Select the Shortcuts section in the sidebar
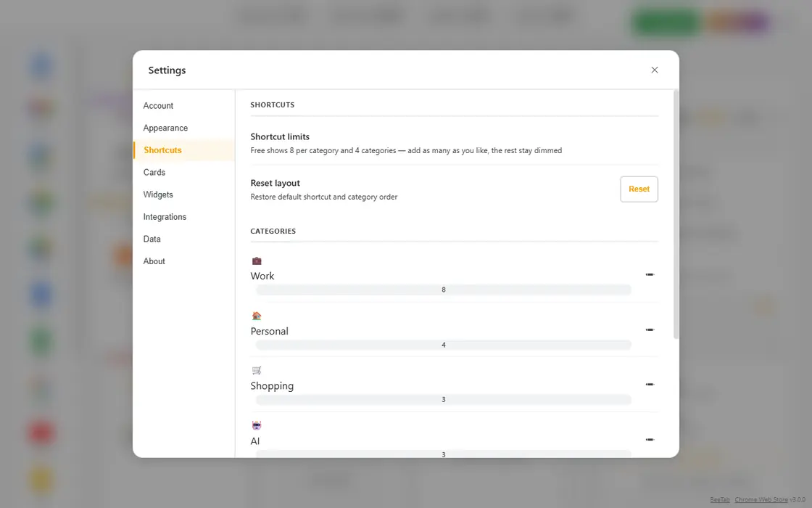The image size is (812, 508). (184, 150)
